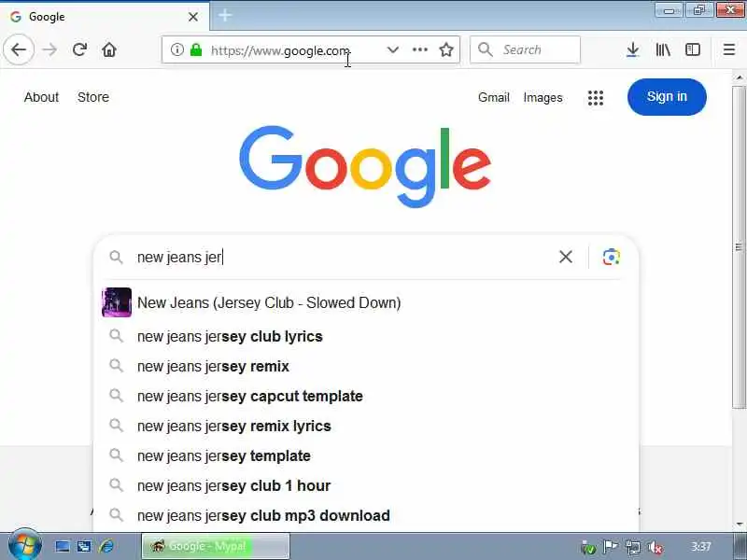
Task: Click the forward navigation arrow
Action: [49, 49]
